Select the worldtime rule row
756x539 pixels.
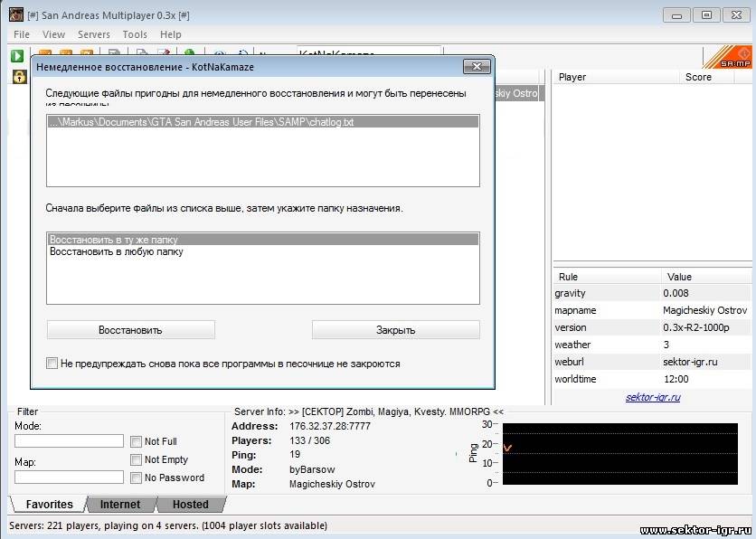pos(653,379)
